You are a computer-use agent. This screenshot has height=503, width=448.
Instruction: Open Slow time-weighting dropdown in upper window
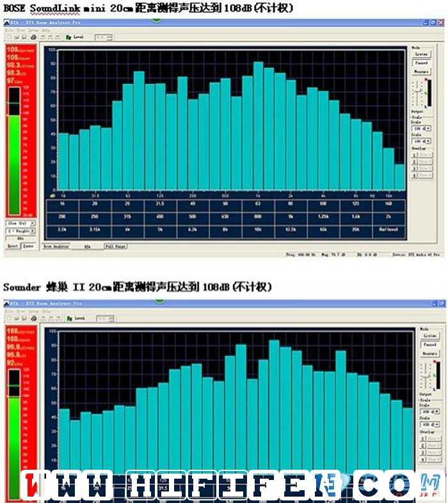(x=20, y=223)
